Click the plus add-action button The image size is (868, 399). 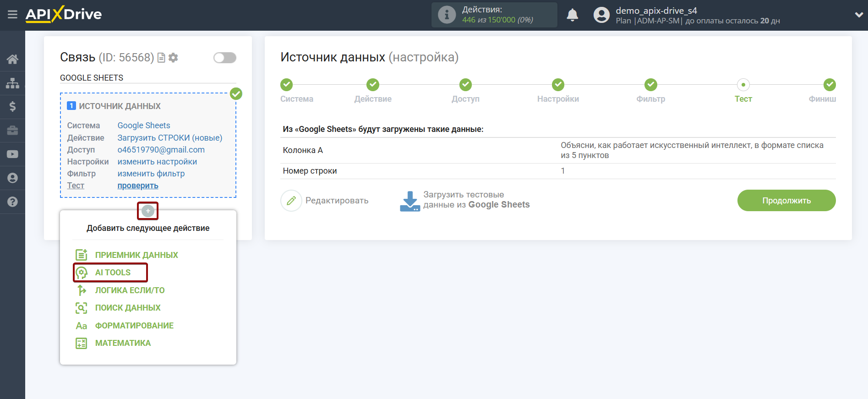tap(147, 211)
